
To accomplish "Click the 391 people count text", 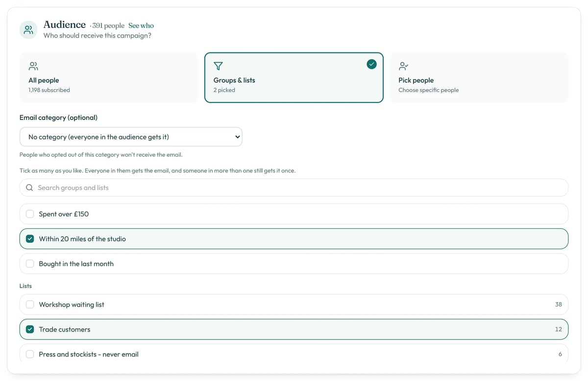I will [108, 25].
